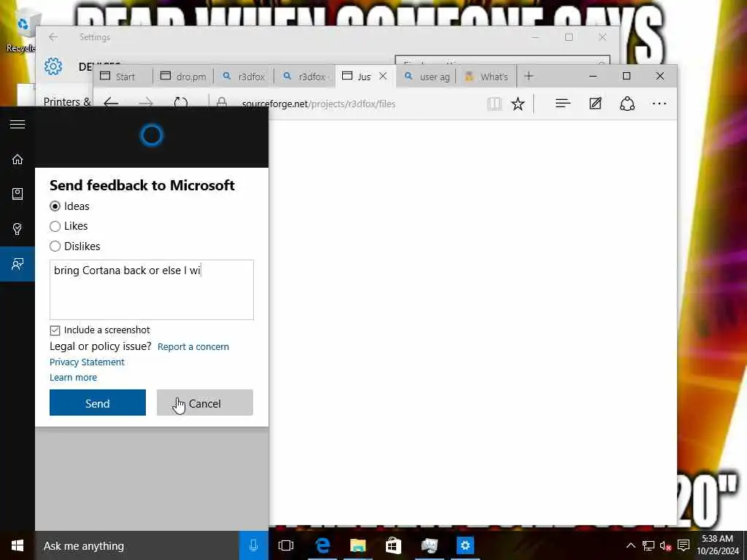The image size is (747, 560).
Task: Open the Learn more link
Action: pos(73,377)
